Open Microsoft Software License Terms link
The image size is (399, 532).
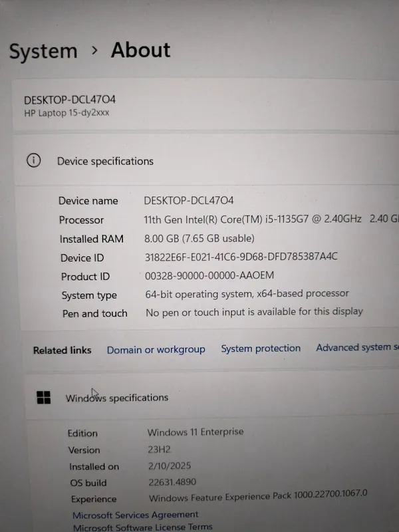142,527
